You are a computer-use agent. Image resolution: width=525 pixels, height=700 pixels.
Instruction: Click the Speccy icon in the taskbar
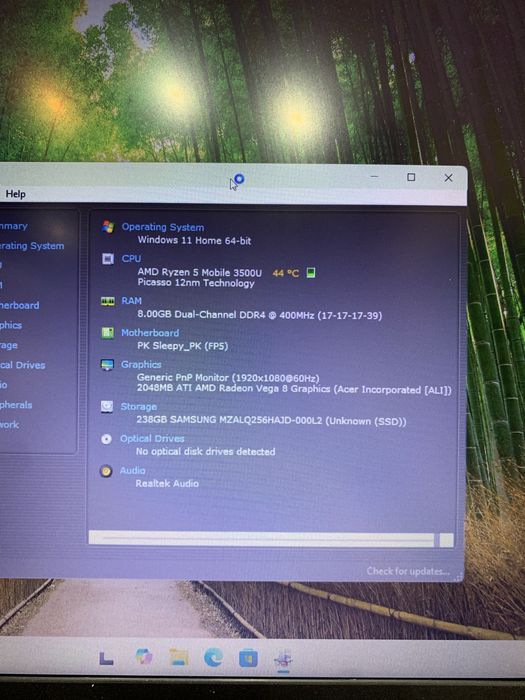pyautogui.click(x=283, y=659)
